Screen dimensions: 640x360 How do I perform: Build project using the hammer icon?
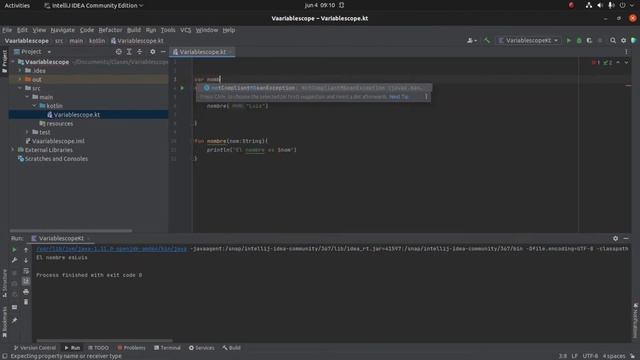point(487,40)
